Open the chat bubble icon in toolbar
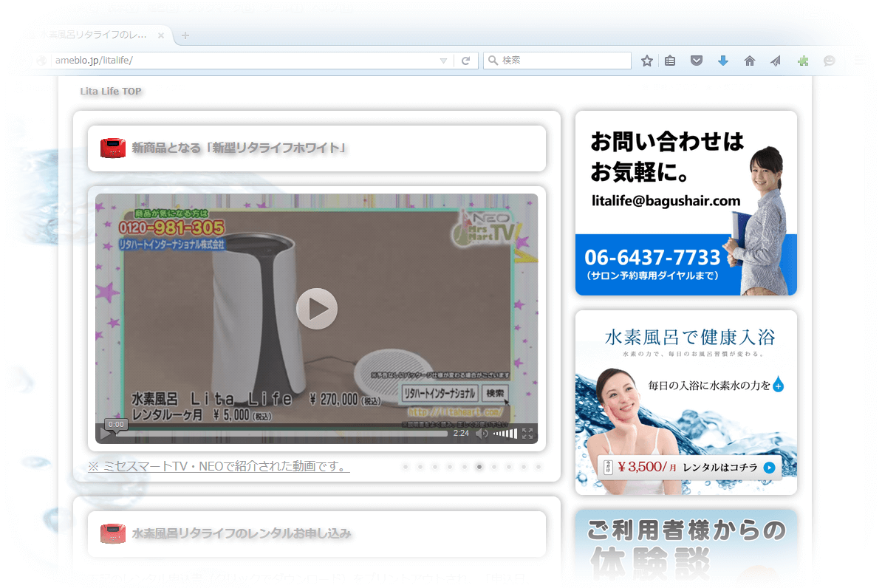Screen dimensions: 882x588 click(x=829, y=61)
